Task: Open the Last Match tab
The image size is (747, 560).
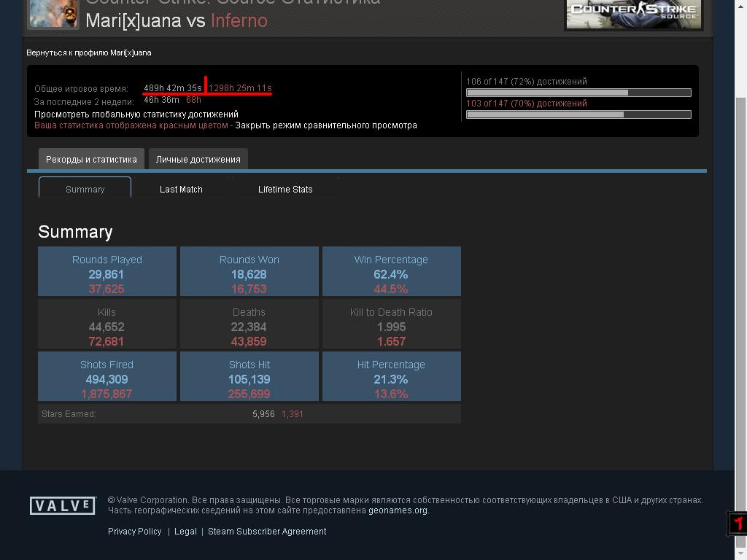Action: 181,189
